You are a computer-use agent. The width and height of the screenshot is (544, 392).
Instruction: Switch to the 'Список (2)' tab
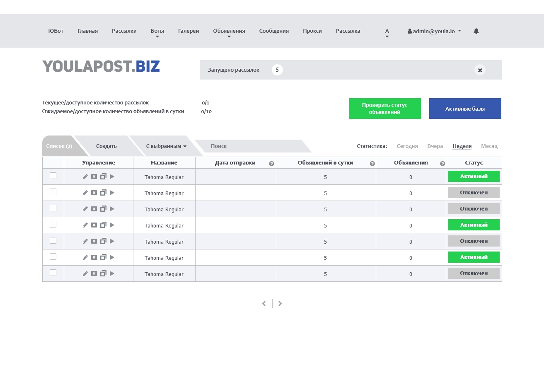tap(59, 146)
